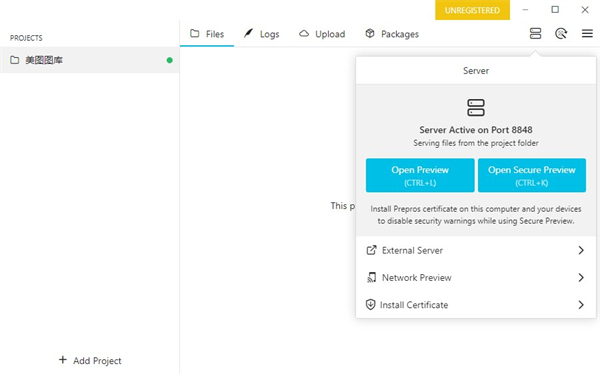Expand Install Certificate chevron
This screenshot has width=600, height=374.
(581, 305)
